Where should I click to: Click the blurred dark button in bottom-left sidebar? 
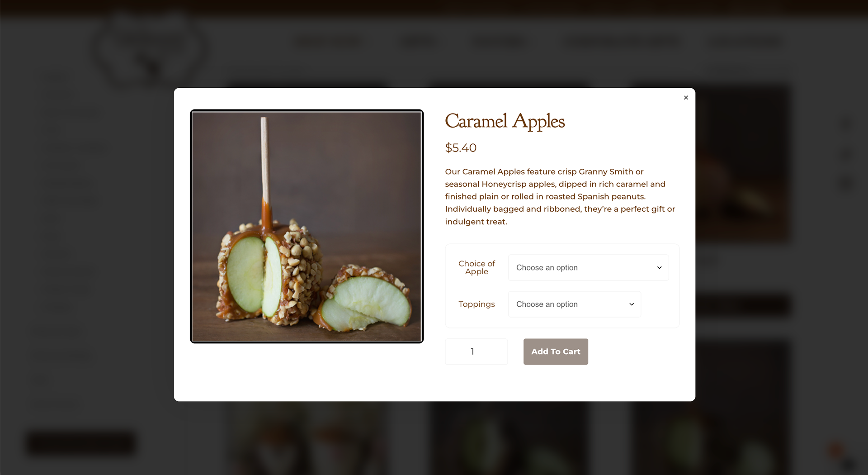click(81, 443)
